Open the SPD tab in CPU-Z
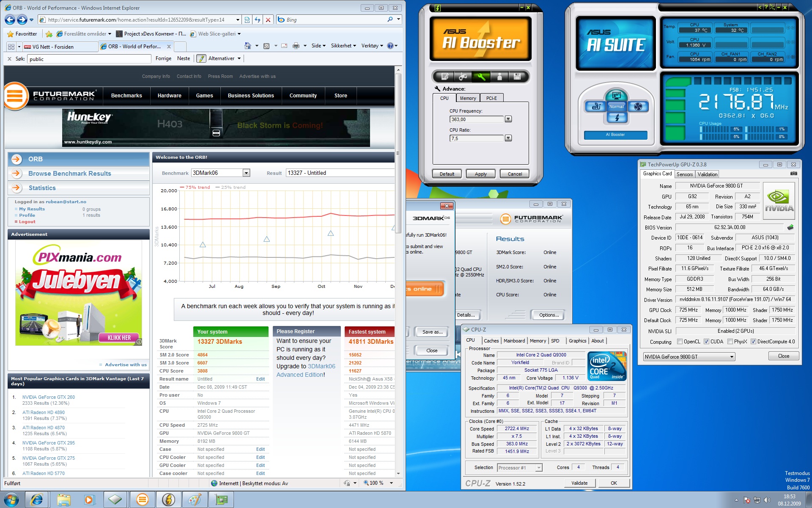812x508 pixels. [555, 341]
